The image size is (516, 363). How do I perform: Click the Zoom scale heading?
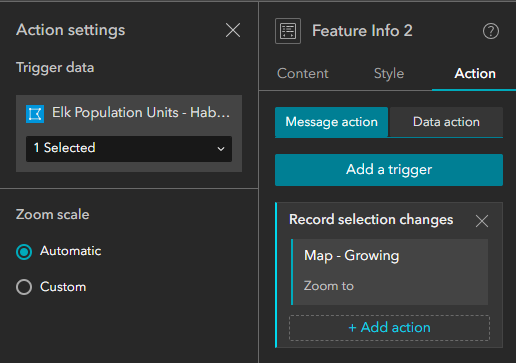click(53, 214)
